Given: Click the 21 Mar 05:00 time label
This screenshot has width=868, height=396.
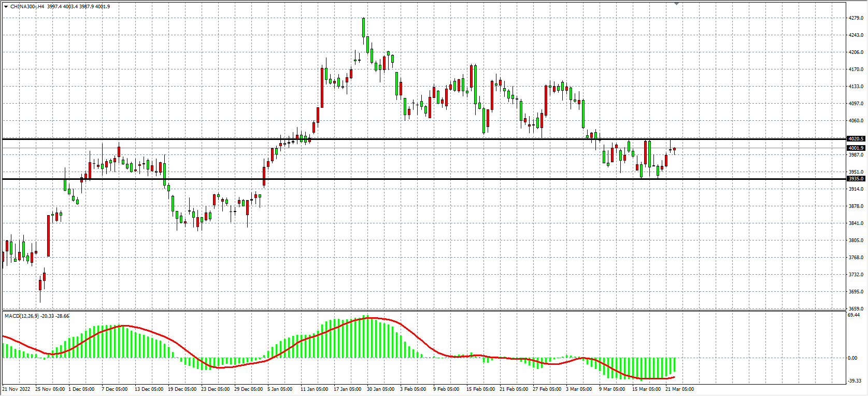Looking at the screenshot, I should coord(679,389).
